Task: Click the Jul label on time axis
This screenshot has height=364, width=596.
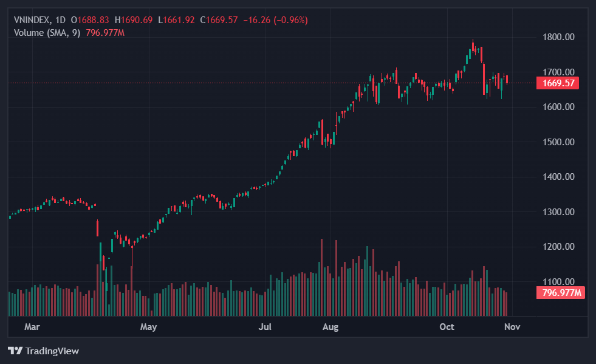Action: click(x=265, y=327)
